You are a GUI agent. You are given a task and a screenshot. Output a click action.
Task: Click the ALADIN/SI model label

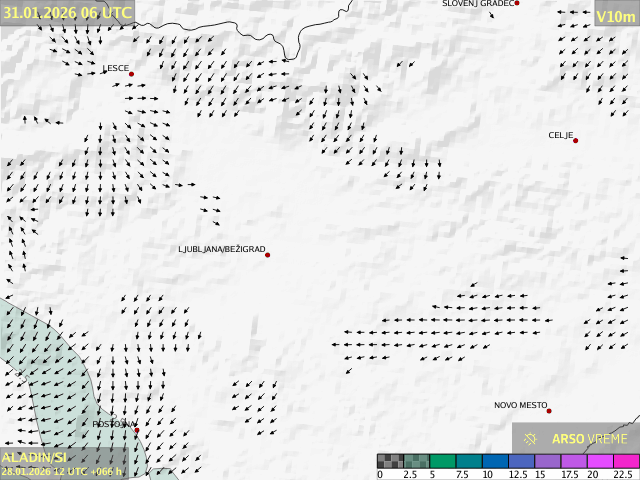point(34,457)
